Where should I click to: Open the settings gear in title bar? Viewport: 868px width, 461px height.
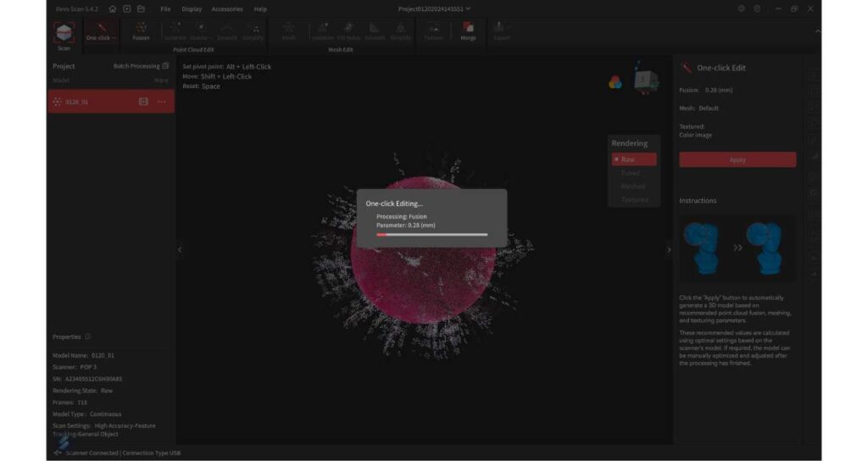coord(742,8)
